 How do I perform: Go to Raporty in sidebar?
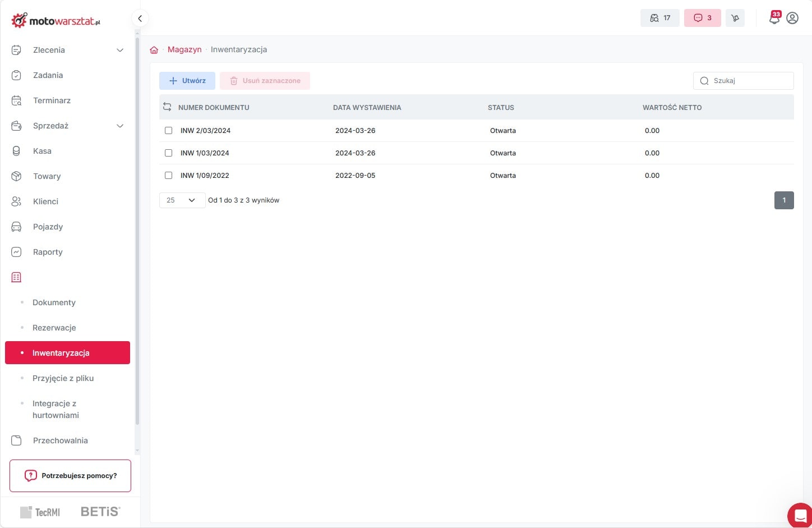[x=48, y=252]
